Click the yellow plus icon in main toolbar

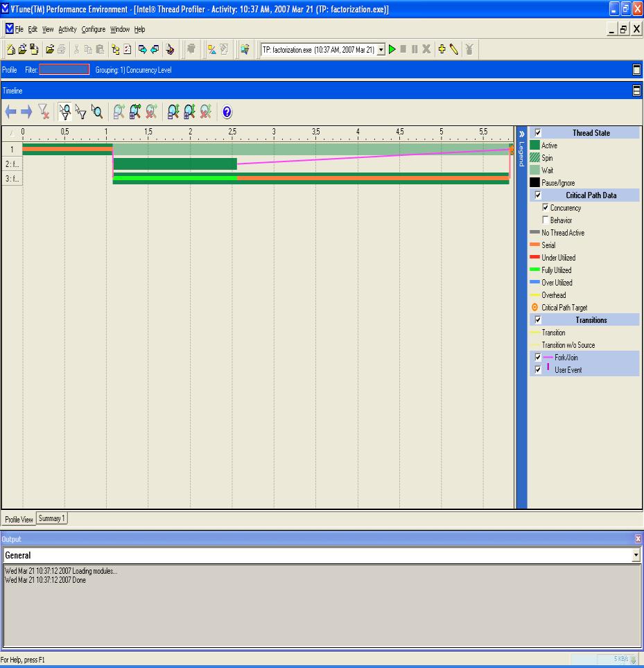tap(442, 49)
